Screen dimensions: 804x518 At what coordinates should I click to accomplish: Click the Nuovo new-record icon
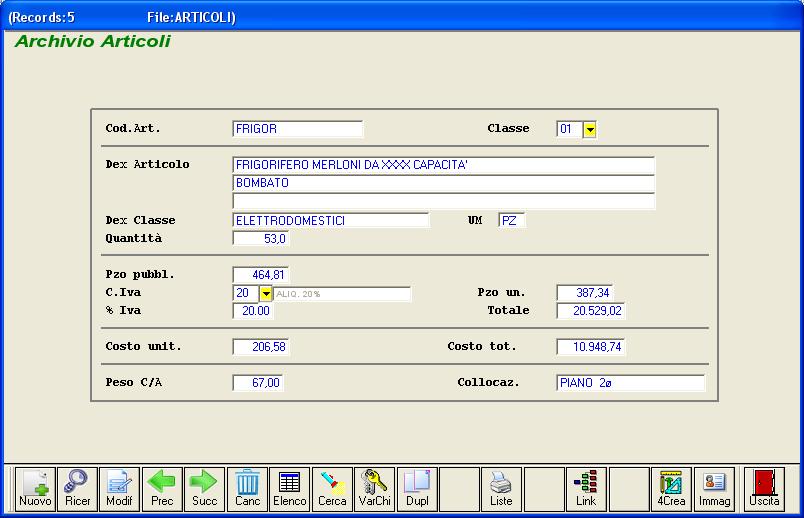click(x=35, y=489)
